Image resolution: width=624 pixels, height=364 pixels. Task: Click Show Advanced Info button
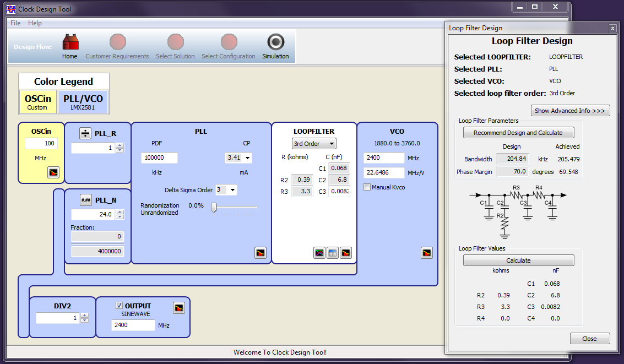tap(570, 111)
